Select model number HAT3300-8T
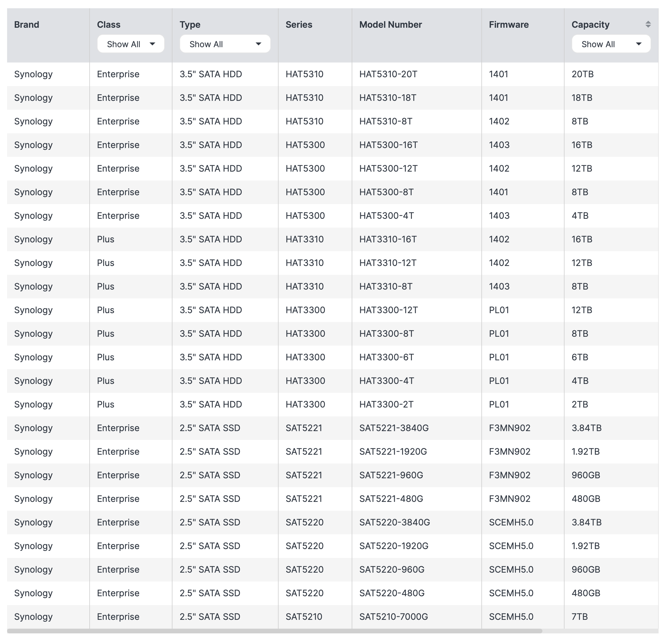 pos(386,333)
